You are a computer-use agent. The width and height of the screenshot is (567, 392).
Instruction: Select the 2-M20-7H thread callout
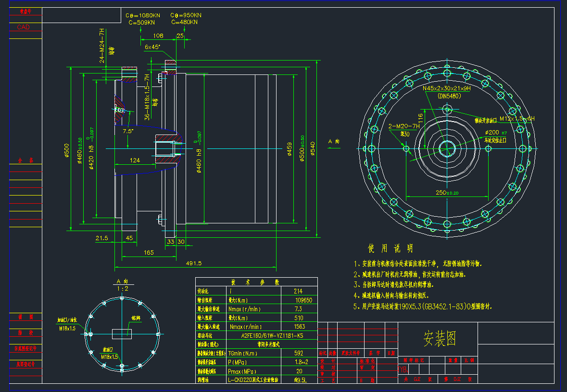pyautogui.click(x=402, y=126)
